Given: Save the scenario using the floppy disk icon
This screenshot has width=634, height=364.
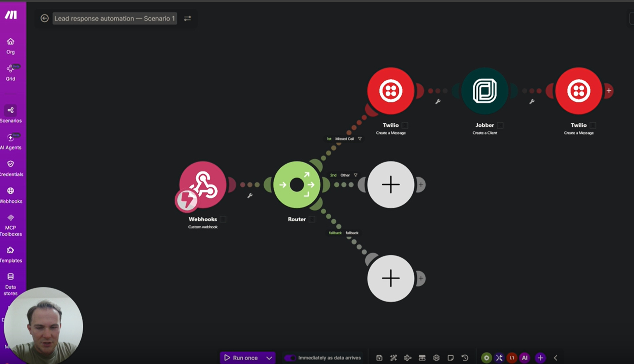Looking at the screenshot, I should click(379, 358).
